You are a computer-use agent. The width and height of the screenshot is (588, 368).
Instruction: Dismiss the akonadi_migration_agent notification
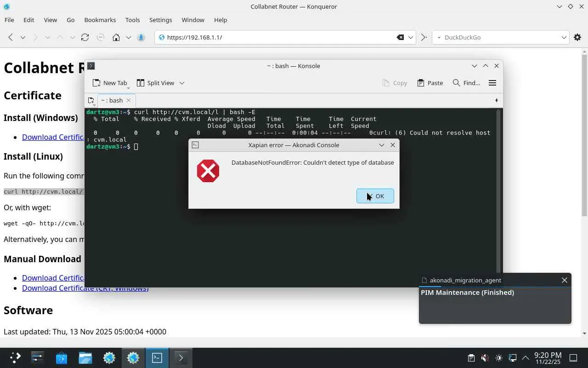coord(565,280)
